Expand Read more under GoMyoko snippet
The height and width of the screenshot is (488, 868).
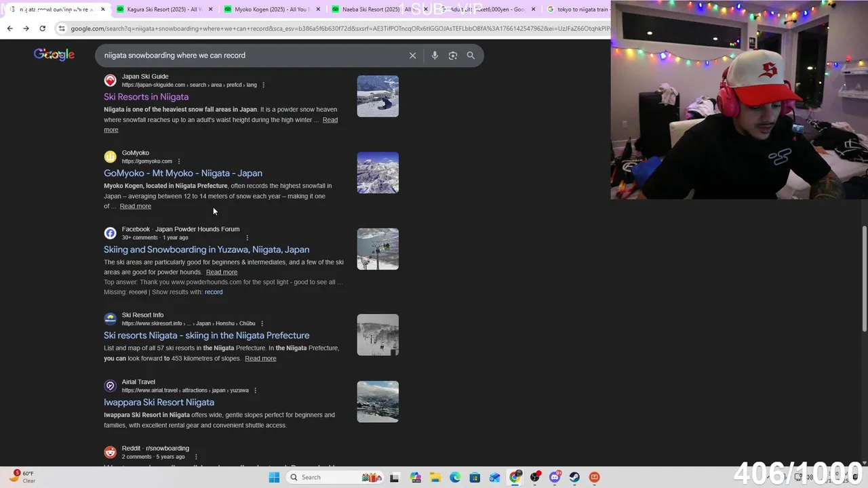(x=136, y=206)
